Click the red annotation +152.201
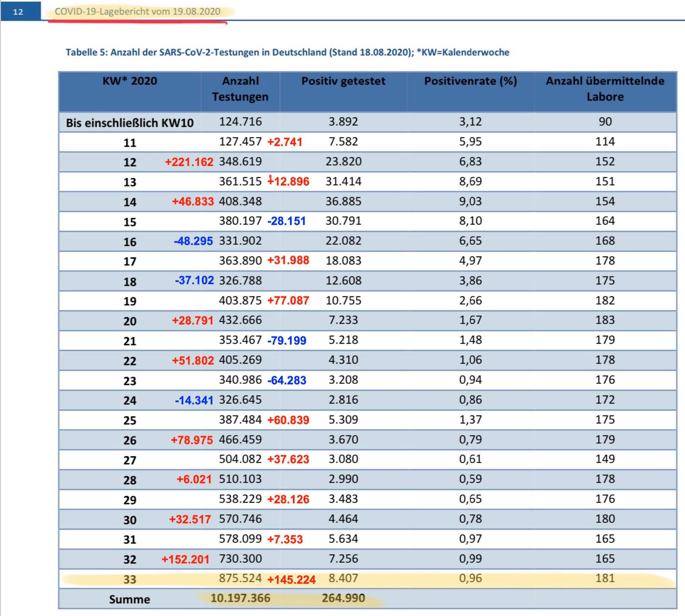Viewport: 685px width, 616px height. point(185,559)
